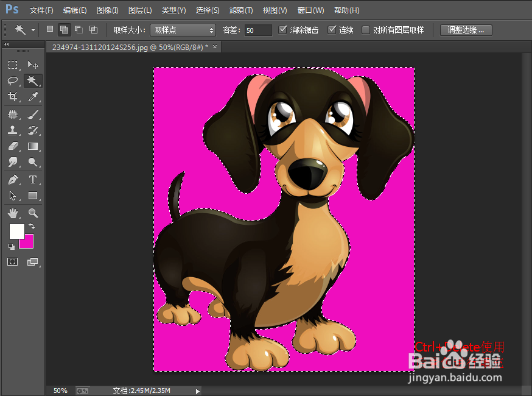Select the Clone Stamp tool
532x396 pixels.
(13, 130)
